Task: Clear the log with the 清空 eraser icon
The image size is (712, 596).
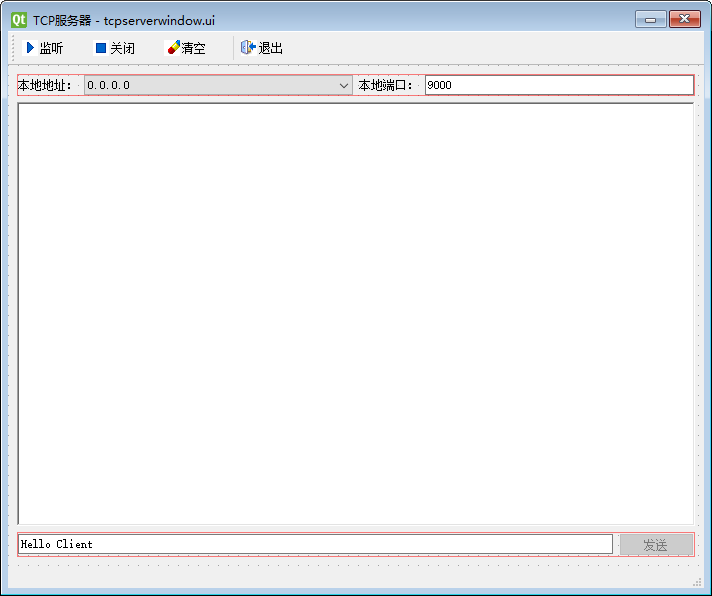Action: pyautogui.click(x=173, y=47)
